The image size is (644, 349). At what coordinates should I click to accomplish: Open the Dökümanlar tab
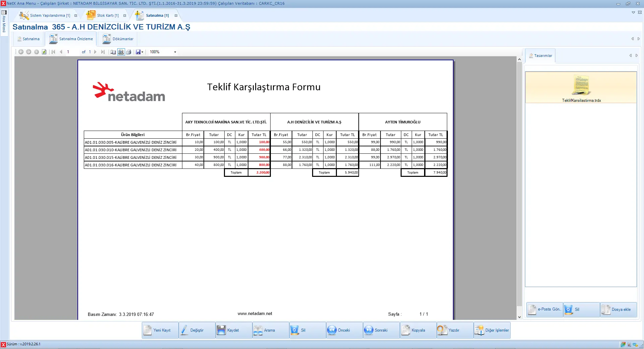point(118,39)
